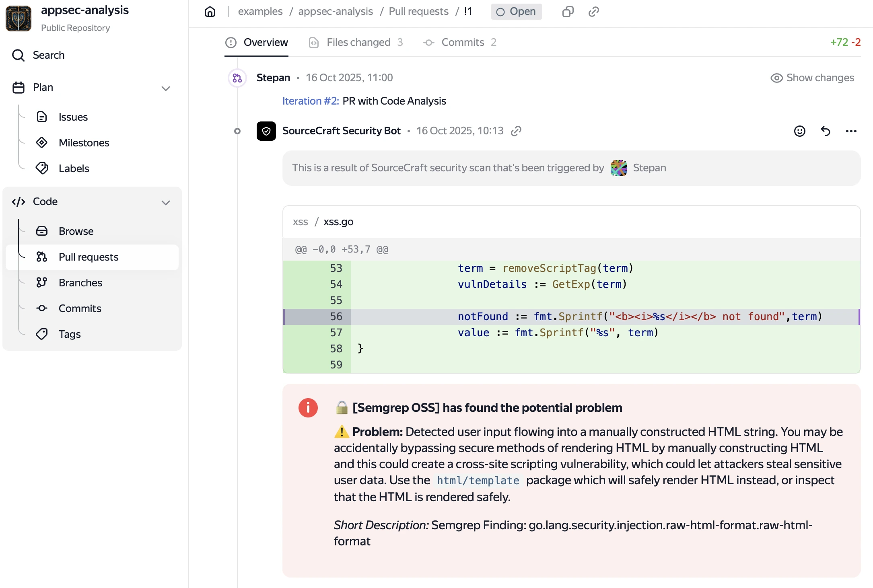Reply to SourceCraft Security Bot comment
Image resolution: width=873 pixels, height=588 pixels.
(825, 131)
